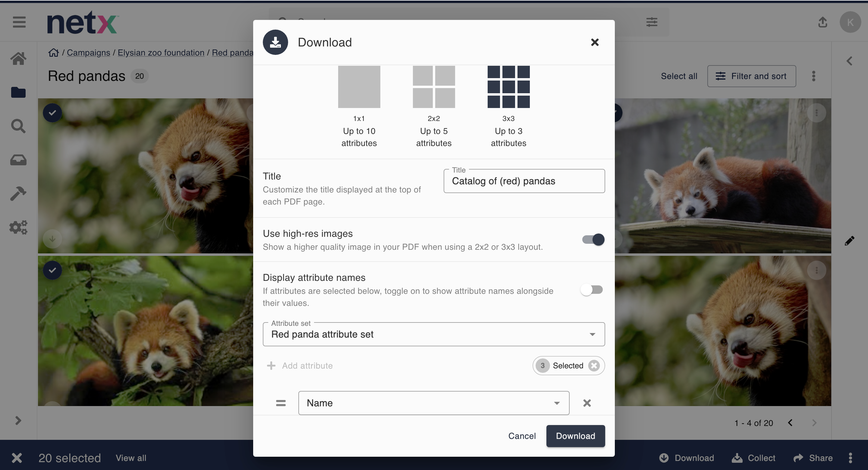Viewport: 868px width, 470px height.
Task: Remove the Name attribute row
Action: (587, 403)
